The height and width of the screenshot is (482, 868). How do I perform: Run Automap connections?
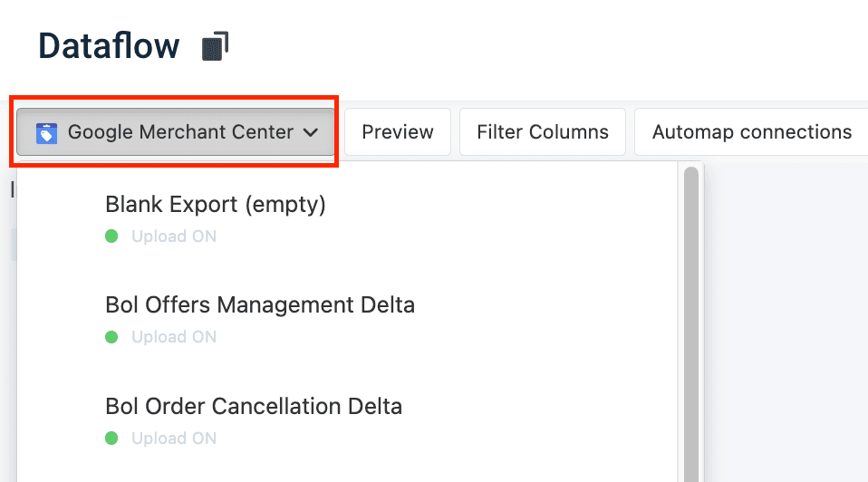pyautogui.click(x=752, y=132)
